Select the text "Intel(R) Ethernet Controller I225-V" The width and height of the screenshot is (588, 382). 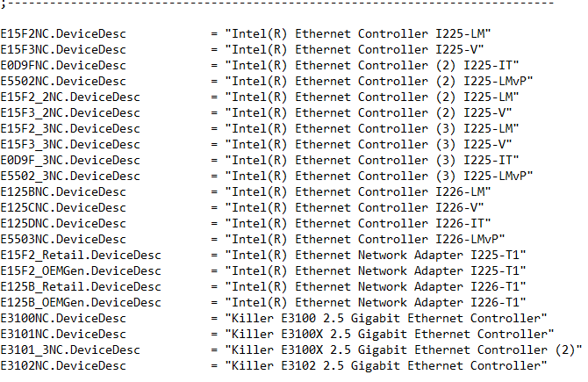pos(355,49)
